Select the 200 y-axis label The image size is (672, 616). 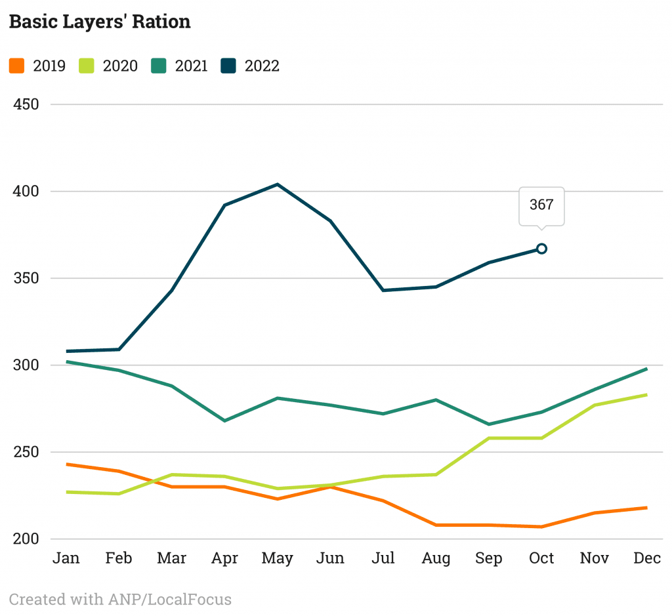pyautogui.click(x=26, y=539)
